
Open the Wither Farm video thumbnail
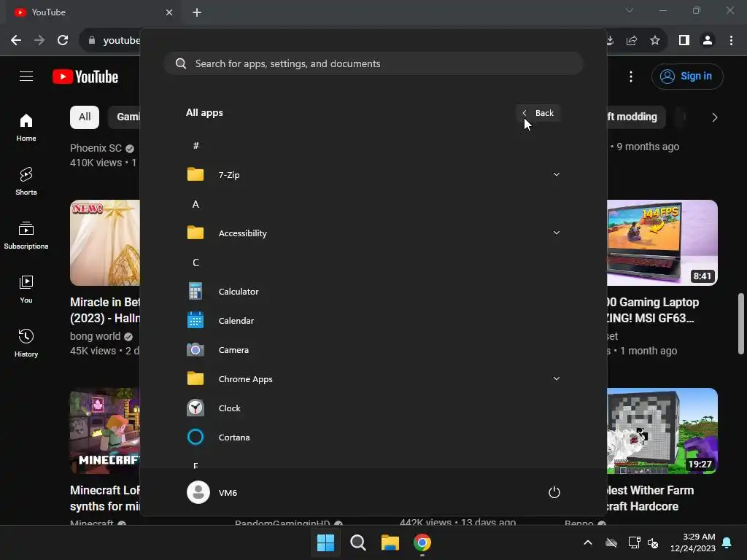(662, 431)
